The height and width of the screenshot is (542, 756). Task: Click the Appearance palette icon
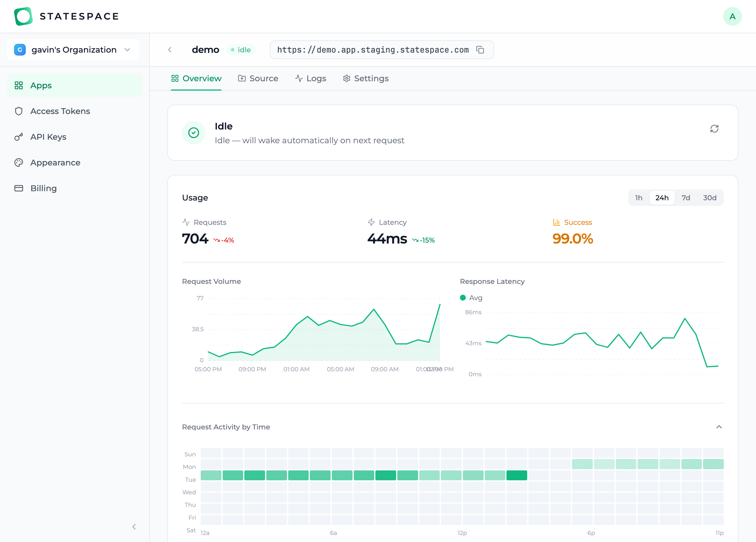pyautogui.click(x=19, y=162)
